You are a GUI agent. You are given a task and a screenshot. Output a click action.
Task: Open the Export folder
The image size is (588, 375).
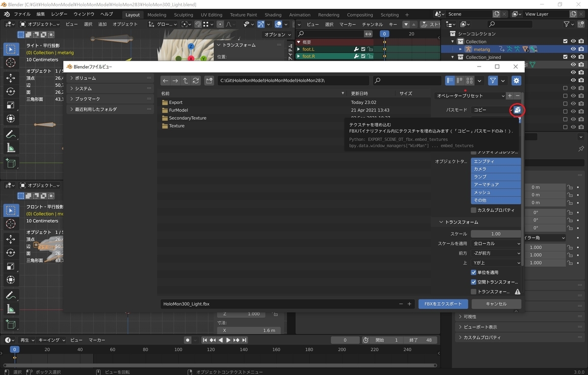point(175,102)
